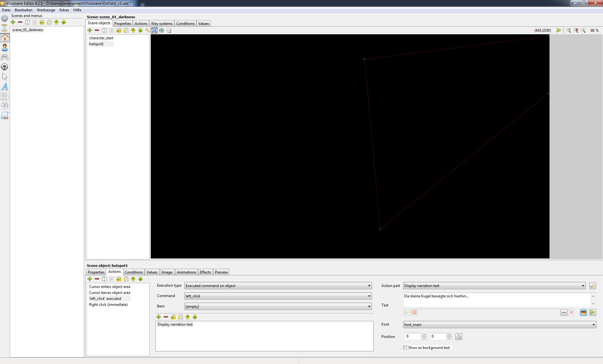Select 'Cursor enters object area' action
The width and height of the screenshot is (603, 364).
point(110,287)
